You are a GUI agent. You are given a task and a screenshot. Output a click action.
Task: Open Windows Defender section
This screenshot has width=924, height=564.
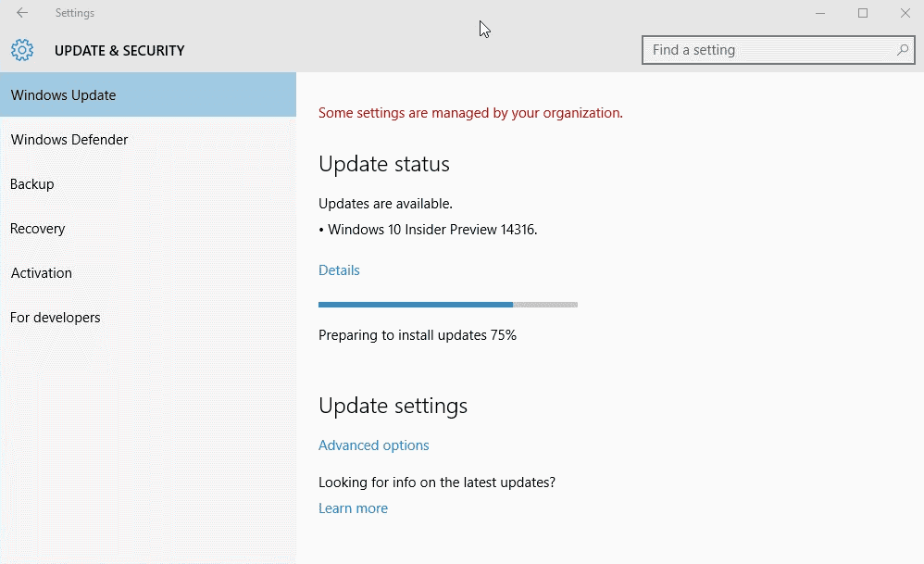(x=148, y=140)
